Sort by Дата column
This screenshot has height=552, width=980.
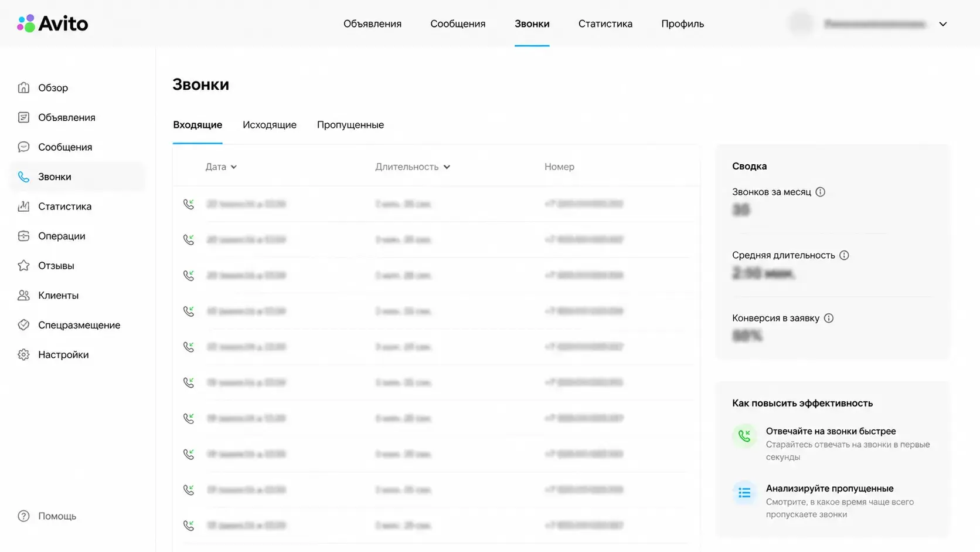tap(221, 167)
